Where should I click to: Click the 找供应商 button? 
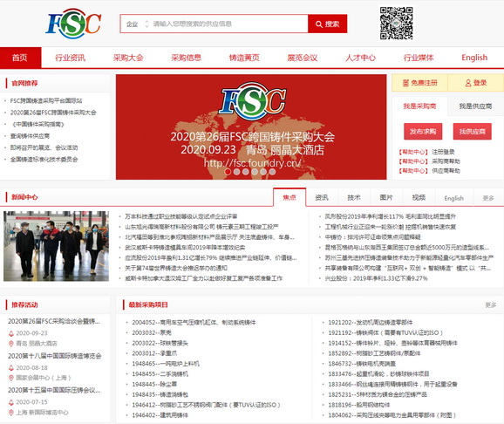click(x=473, y=131)
